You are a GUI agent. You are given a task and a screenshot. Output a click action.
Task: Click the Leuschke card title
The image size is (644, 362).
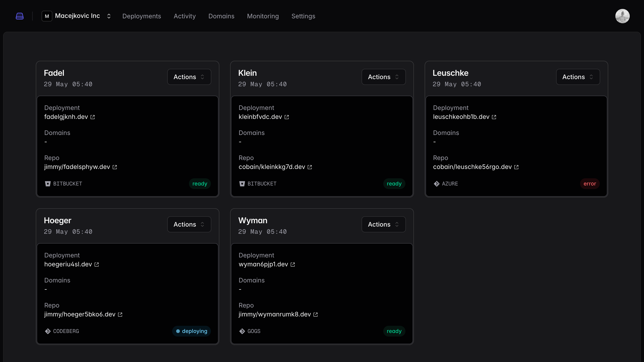tap(451, 73)
